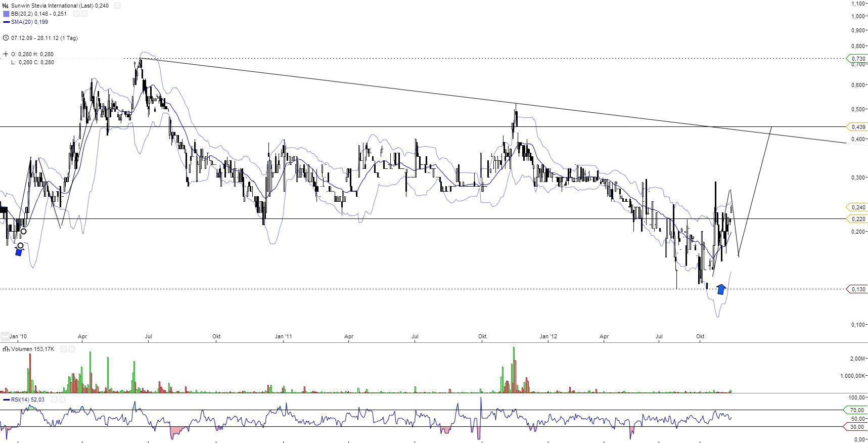Open settings for Sunwin Stevia International series

117,6
